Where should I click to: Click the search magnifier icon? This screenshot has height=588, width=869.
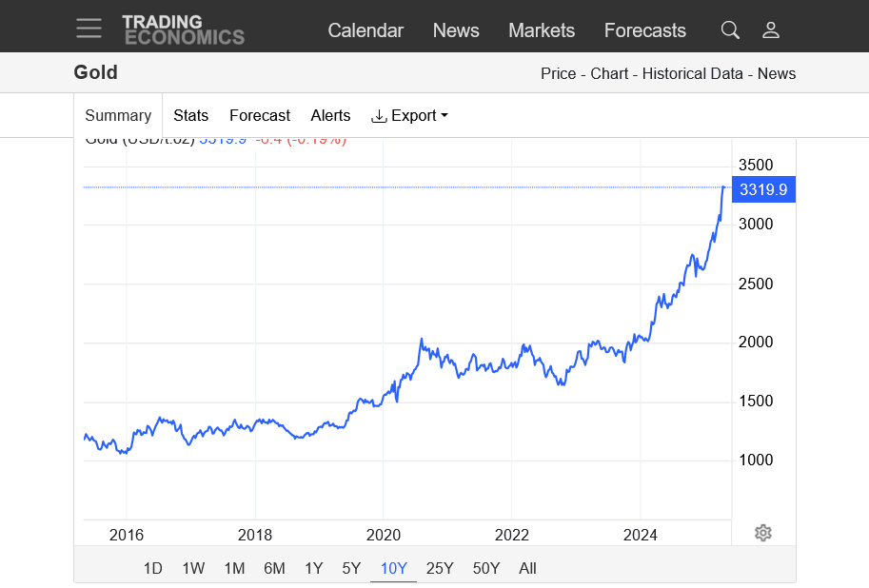click(x=730, y=30)
